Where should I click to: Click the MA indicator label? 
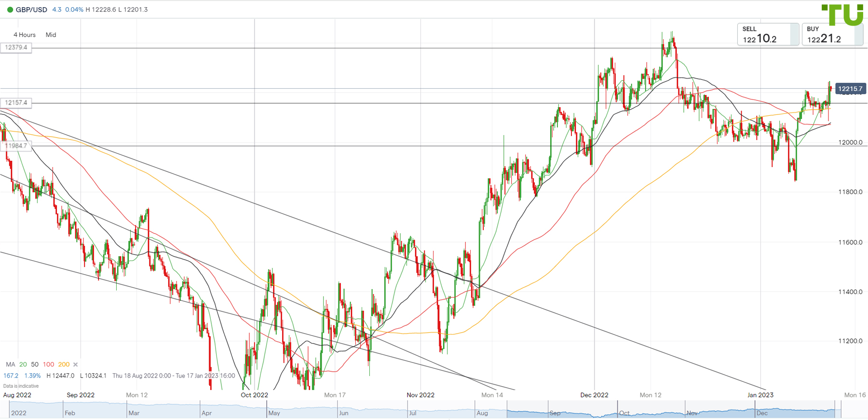pos(11,364)
